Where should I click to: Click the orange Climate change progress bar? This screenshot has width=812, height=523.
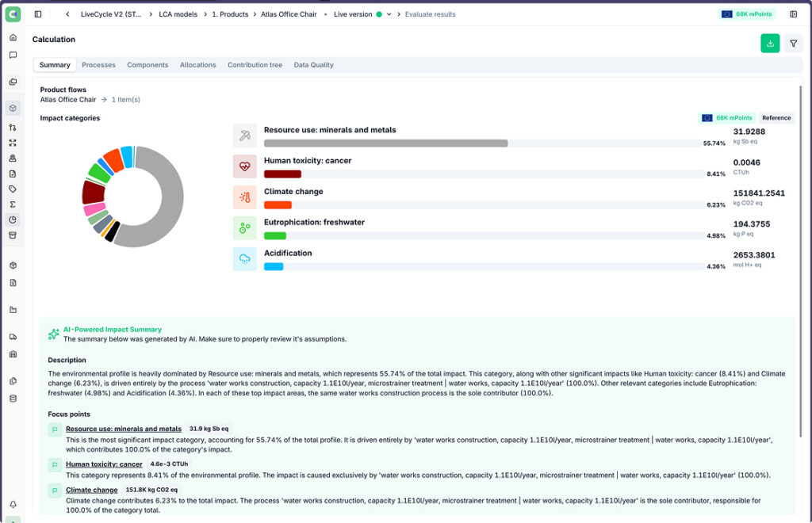tap(278, 205)
